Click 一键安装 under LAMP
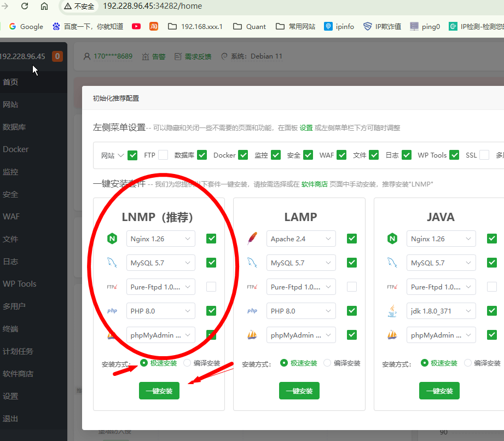Screen dimensions: 504x441 click(x=299, y=391)
